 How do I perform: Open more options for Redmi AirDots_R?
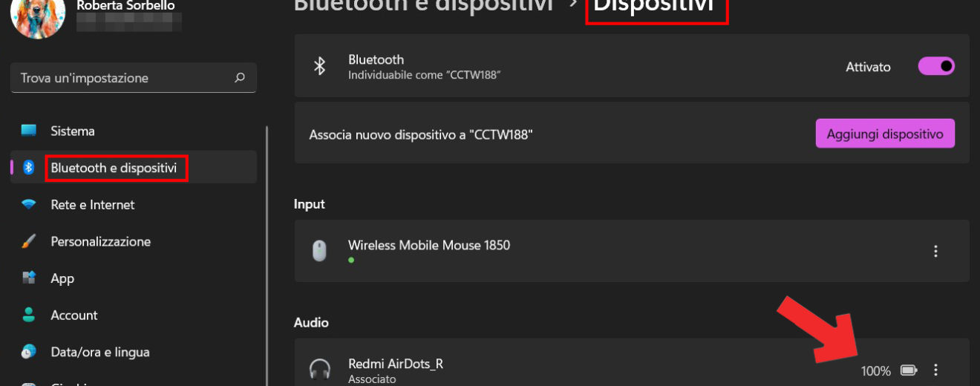[935, 370]
